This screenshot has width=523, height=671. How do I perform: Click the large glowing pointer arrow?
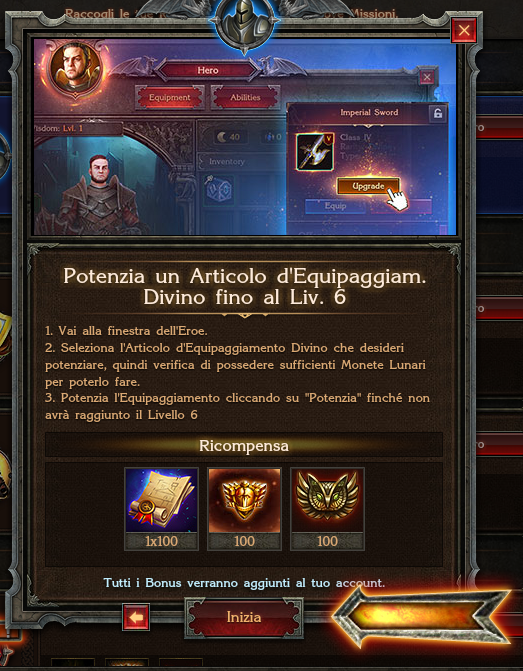(423, 617)
